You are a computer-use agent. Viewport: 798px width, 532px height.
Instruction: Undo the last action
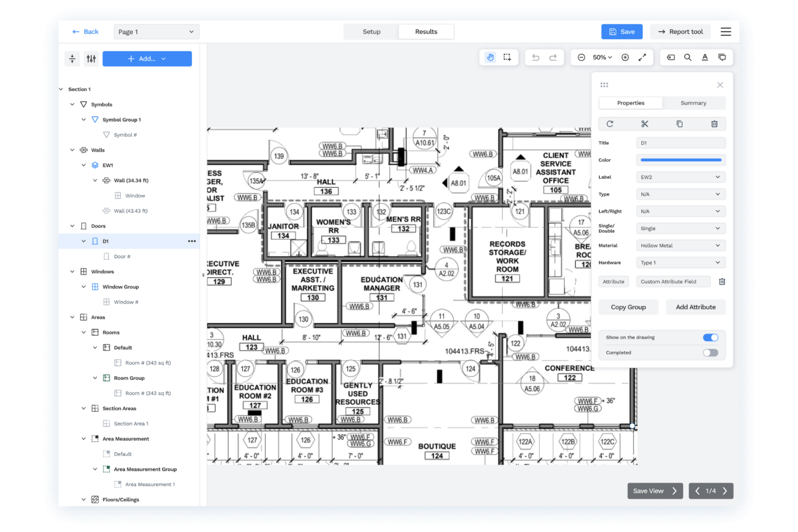(x=535, y=57)
